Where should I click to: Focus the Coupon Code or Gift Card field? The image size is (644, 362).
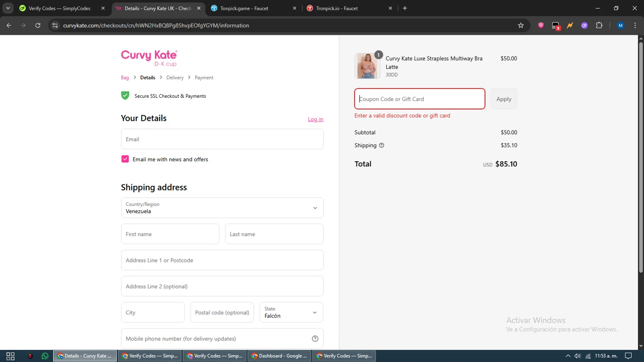419,99
